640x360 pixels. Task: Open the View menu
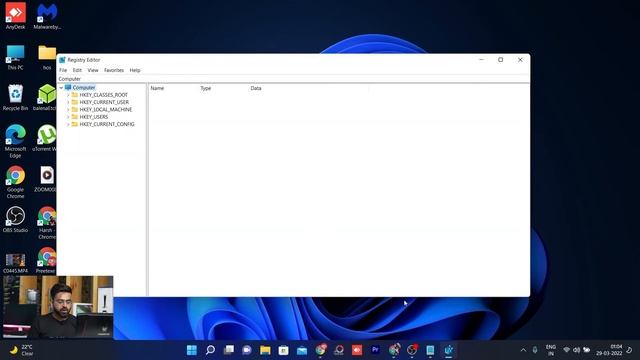tap(93, 70)
